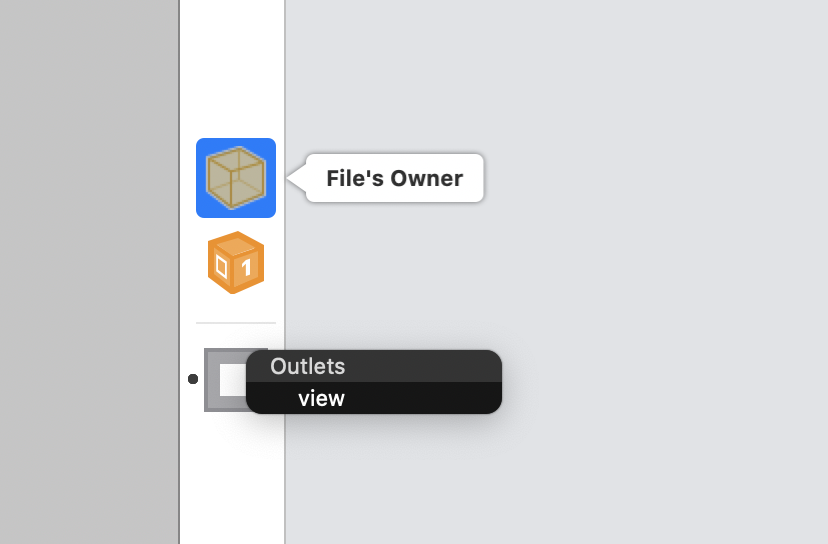
Task: Connect to the view entry under Outlets
Action: coord(321,398)
